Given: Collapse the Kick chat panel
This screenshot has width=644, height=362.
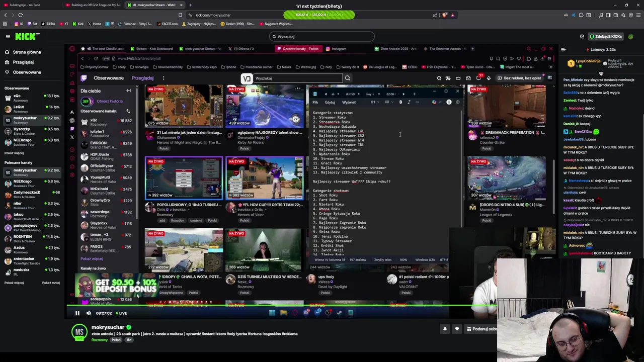Looking at the screenshot, I should click(563, 49).
